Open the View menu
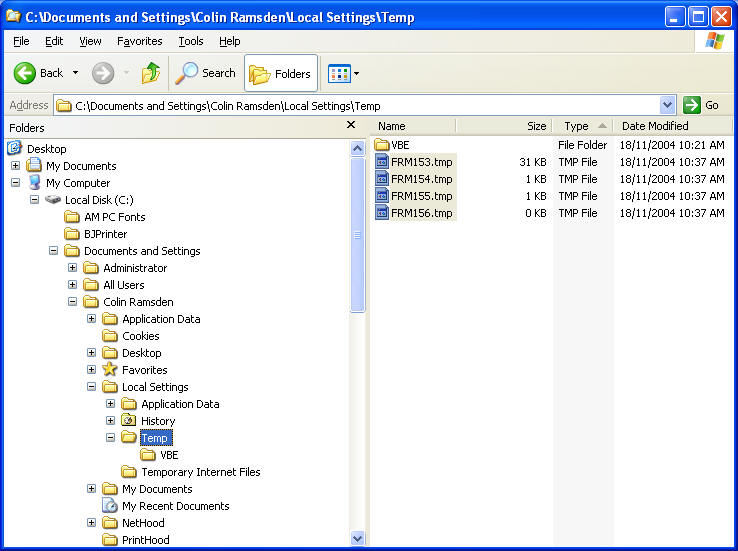 (90, 41)
